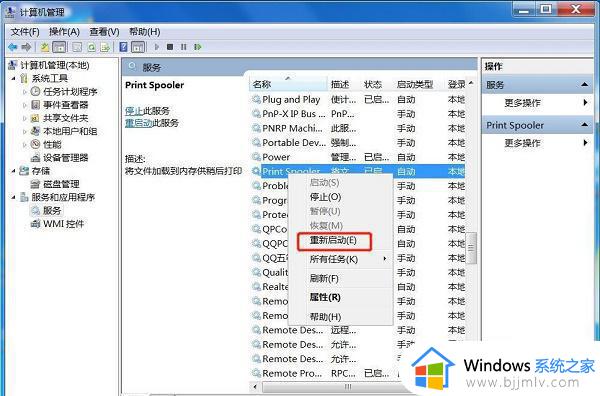Open the 文件(F) menu
The height and width of the screenshot is (396, 600).
coord(25,32)
